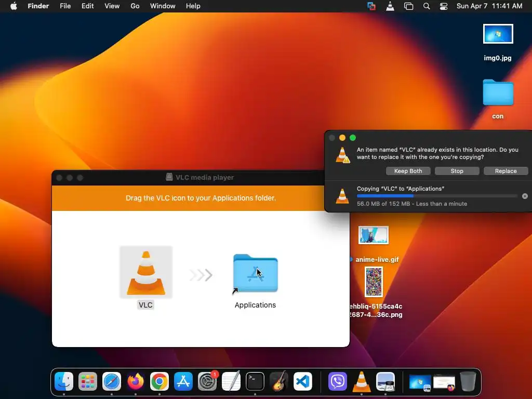Click the VLC cone icon in menu bar

point(390,6)
